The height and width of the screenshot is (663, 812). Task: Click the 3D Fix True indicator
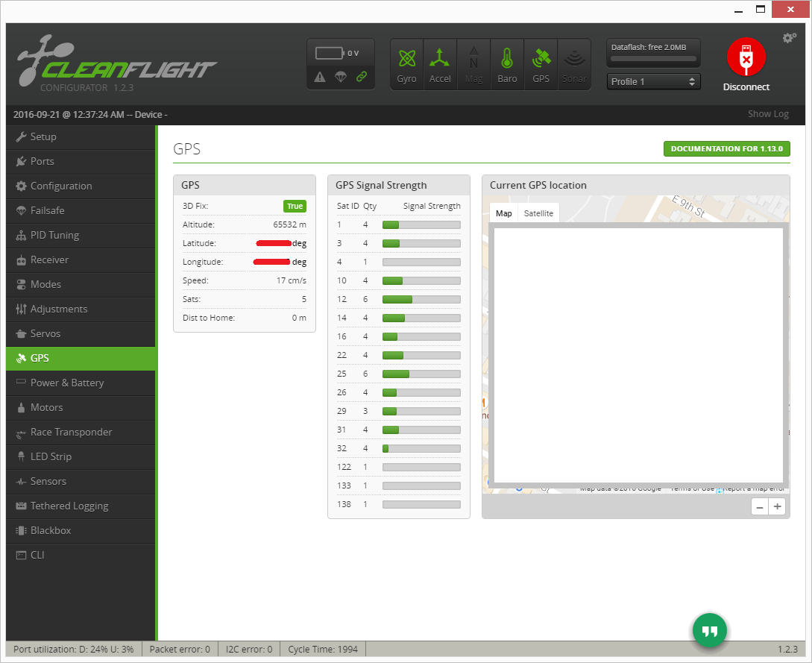click(x=295, y=207)
